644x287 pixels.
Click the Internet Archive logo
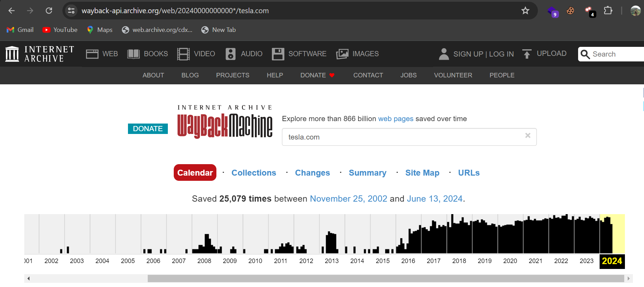[x=40, y=54]
